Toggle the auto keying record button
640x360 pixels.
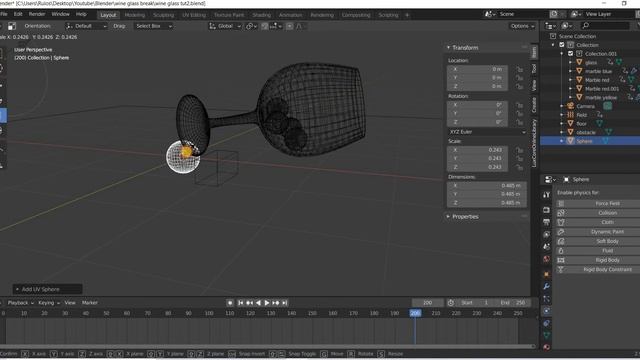click(x=230, y=302)
